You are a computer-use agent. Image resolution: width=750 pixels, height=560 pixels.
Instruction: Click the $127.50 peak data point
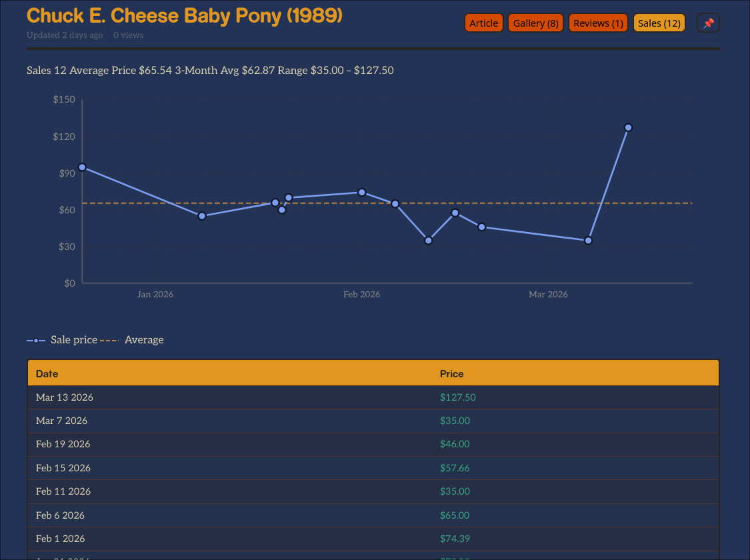coord(628,127)
